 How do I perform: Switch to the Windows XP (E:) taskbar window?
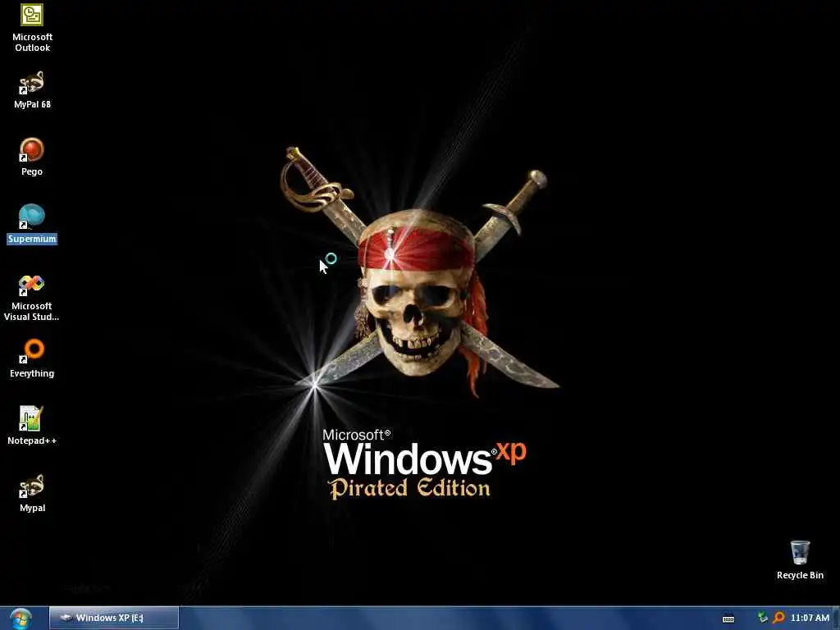(x=114, y=618)
